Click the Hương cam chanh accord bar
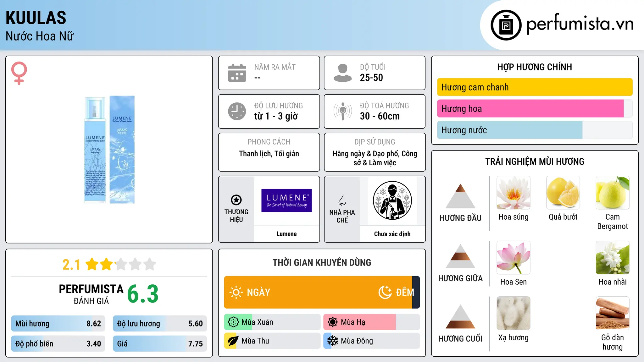The height and width of the screenshot is (362, 644). tap(535, 87)
